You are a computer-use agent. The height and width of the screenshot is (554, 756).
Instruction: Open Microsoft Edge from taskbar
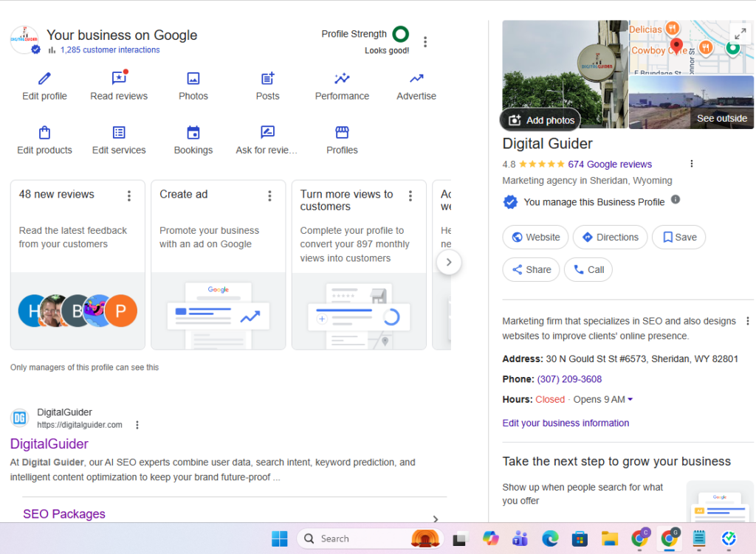[549, 539]
